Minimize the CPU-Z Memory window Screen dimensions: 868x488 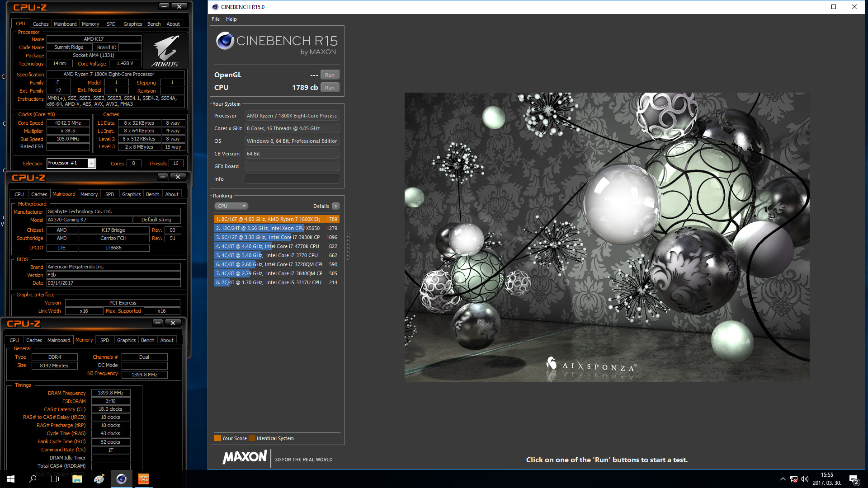click(x=158, y=323)
